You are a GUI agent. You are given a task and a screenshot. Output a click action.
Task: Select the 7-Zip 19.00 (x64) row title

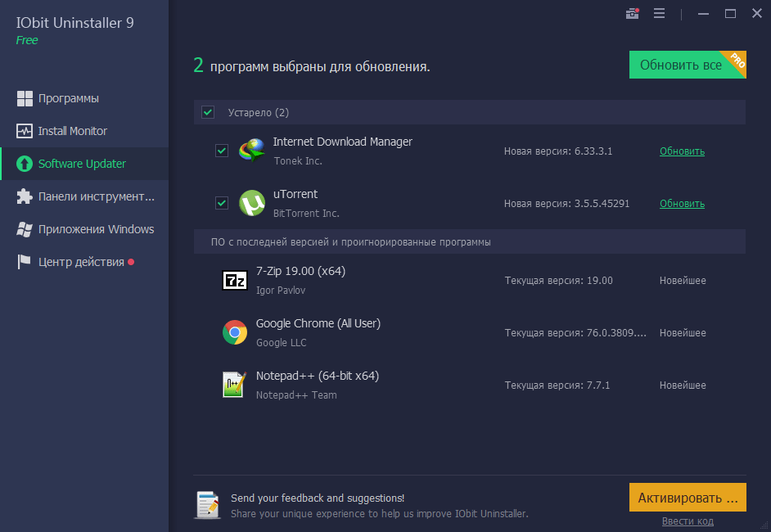coord(300,271)
